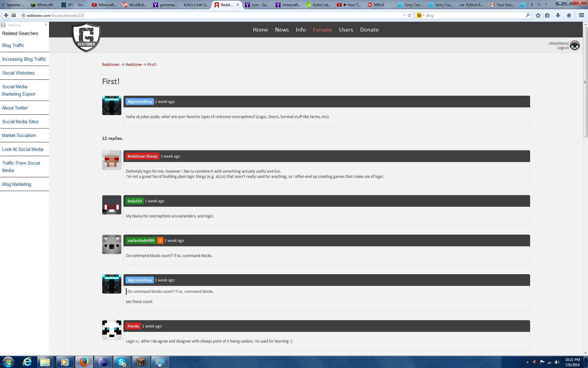The image size is (588, 368).
Task: Open the Forums navigation item
Action: (x=322, y=30)
